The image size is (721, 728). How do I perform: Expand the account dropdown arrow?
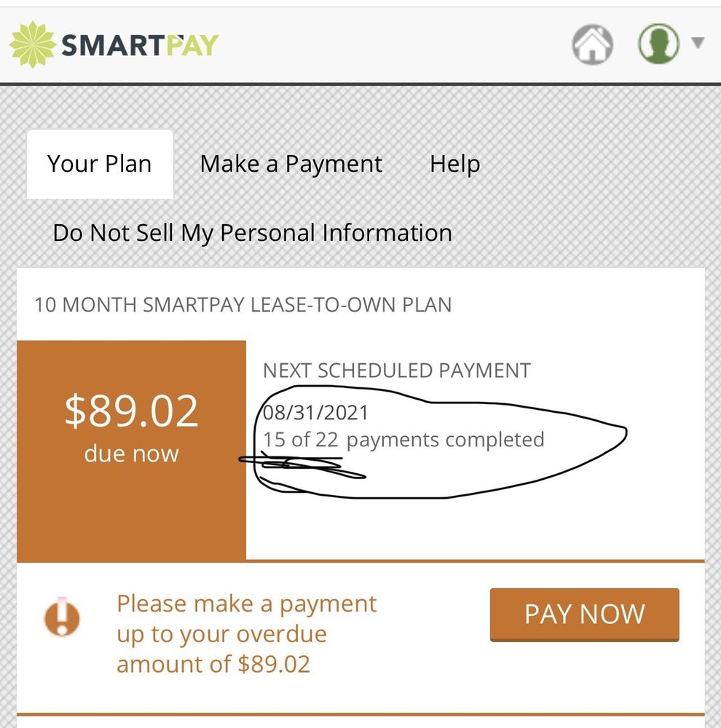coord(698,43)
